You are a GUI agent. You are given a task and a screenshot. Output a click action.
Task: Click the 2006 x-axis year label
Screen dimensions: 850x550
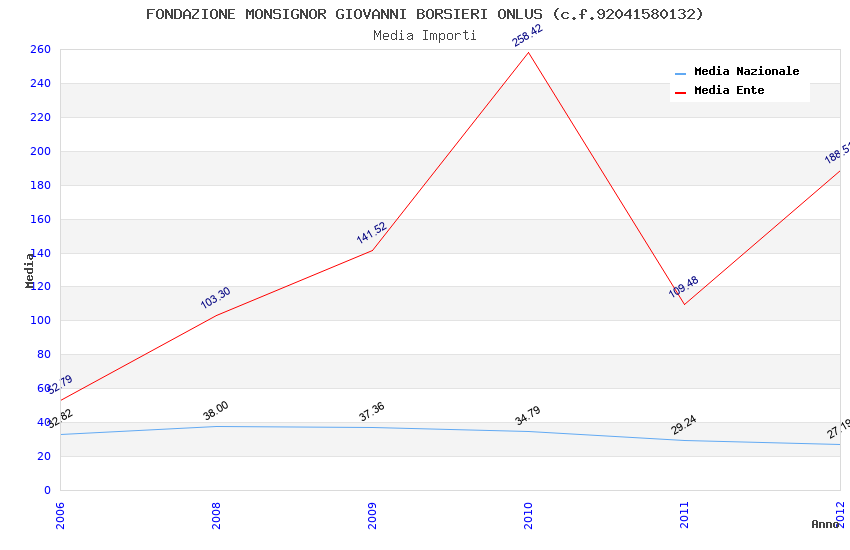[60, 515]
